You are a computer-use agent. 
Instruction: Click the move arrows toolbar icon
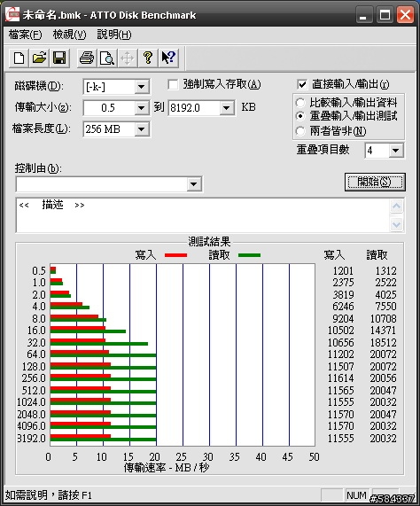pos(128,58)
